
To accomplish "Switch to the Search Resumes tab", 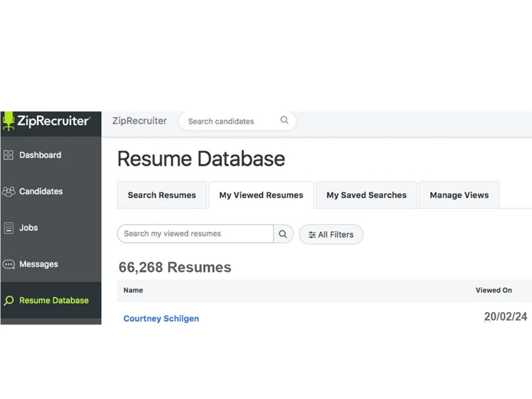I will pyautogui.click(x=162, y=195).
